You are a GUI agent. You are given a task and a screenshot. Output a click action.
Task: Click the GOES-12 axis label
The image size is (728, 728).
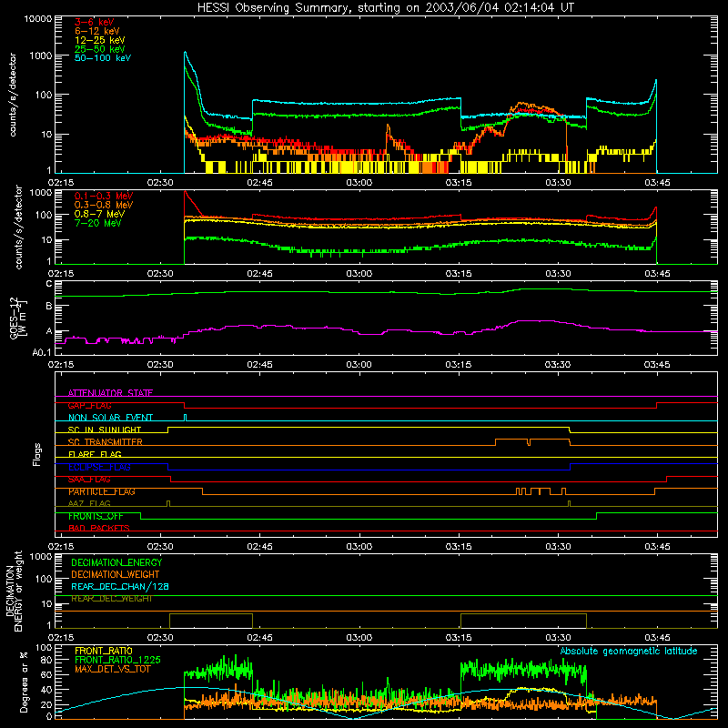click(x=14, y=318)
